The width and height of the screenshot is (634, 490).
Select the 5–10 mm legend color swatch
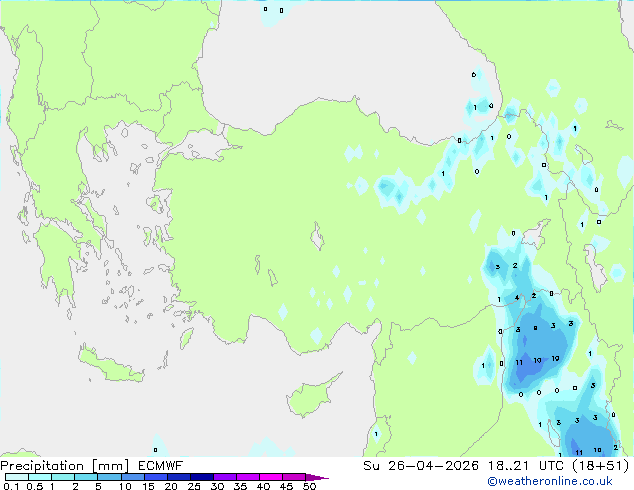pyautogui.click(x=109, y=477)
